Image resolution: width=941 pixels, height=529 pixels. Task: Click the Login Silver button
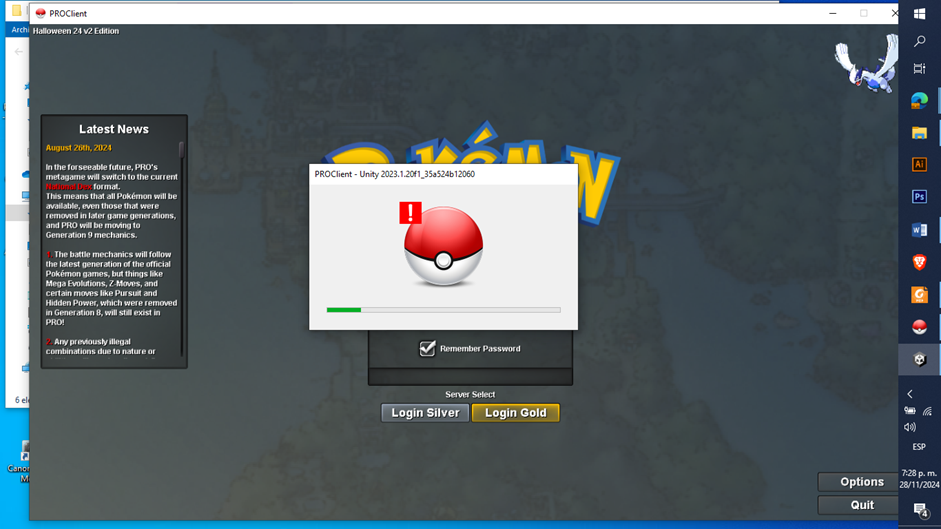(425, 413)
